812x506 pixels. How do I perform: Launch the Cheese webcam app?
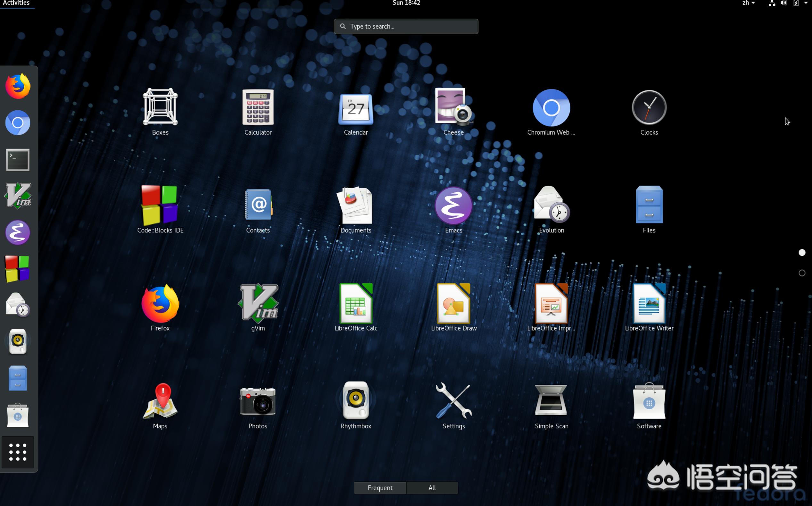click(453, 112)
